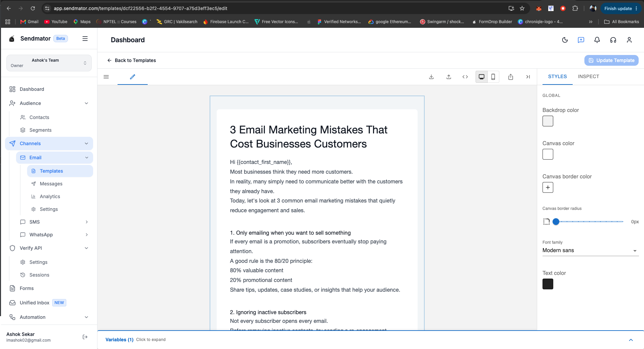
Task: Open notifications bell icon
Action: [597, 40]
